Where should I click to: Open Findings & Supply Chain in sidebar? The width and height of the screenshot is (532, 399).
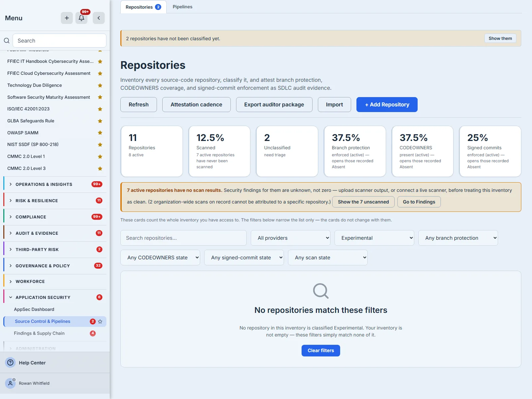55,333
